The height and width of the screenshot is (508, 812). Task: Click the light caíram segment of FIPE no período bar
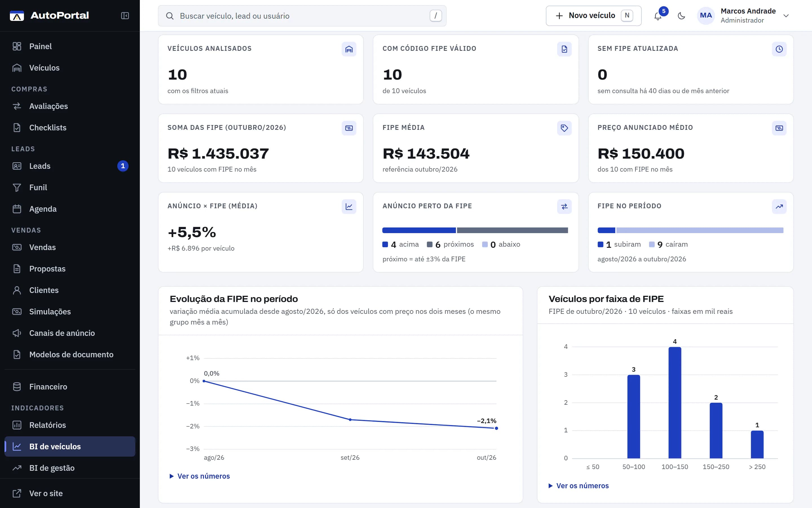coord(700,231)
